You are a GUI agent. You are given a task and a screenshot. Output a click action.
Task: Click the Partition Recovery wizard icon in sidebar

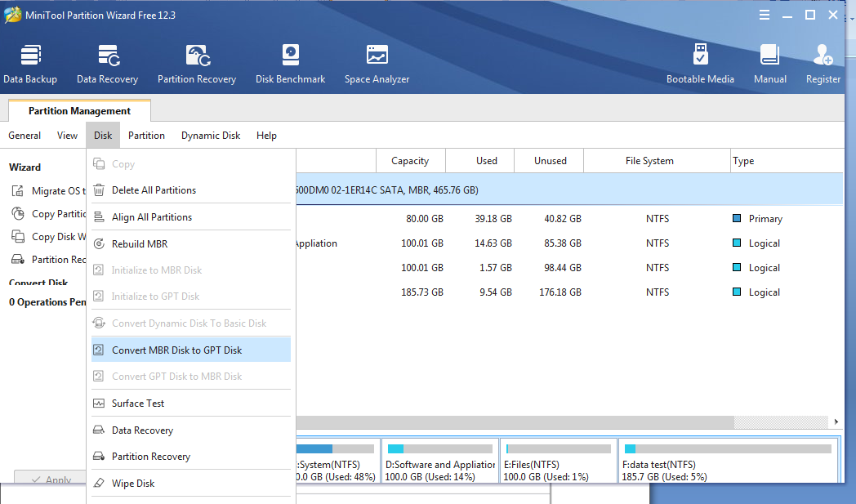[x=18, y=260]
